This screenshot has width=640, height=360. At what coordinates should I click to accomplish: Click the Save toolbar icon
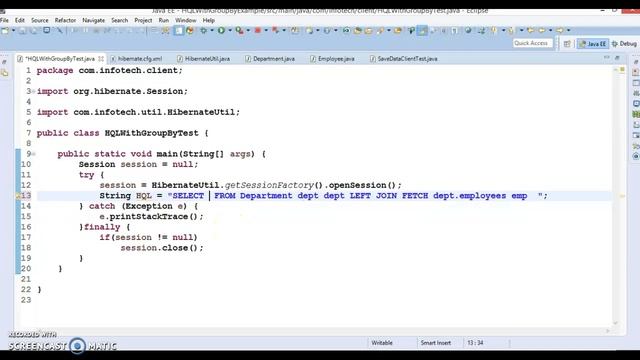tap(22, 30)
